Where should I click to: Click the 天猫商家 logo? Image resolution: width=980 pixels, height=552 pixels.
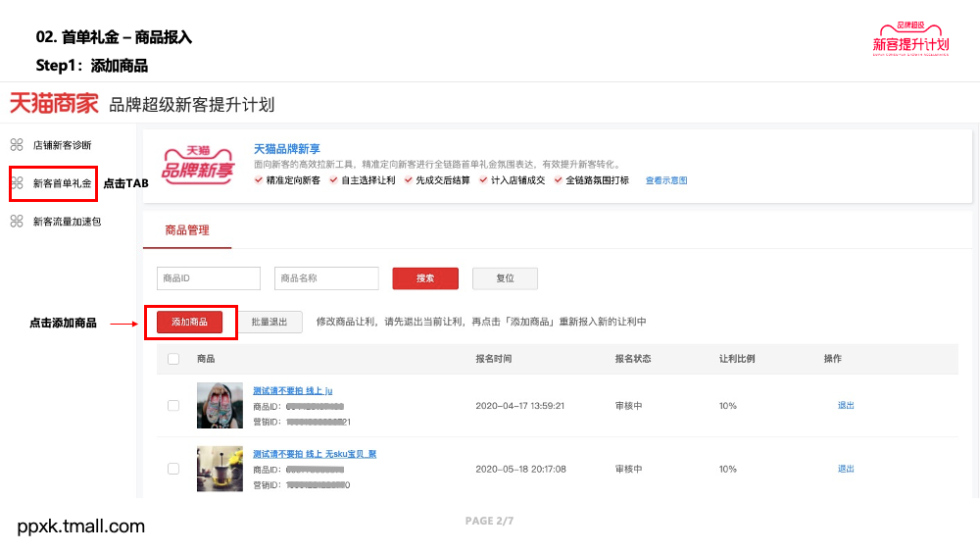[x=54, y=103]
